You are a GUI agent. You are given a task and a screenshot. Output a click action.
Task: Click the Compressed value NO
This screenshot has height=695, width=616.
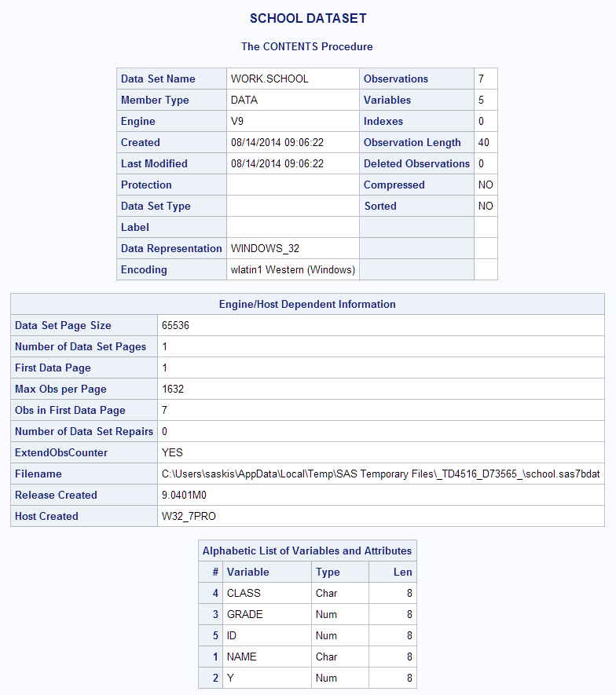(x=486, y=185)
